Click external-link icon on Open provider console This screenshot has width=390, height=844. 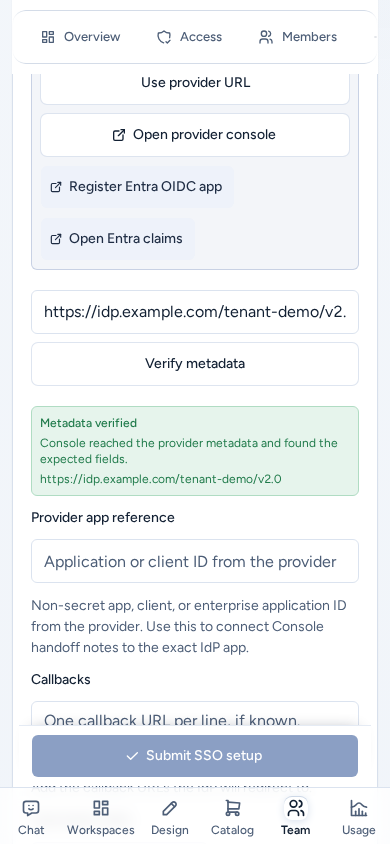coord(118,135)
